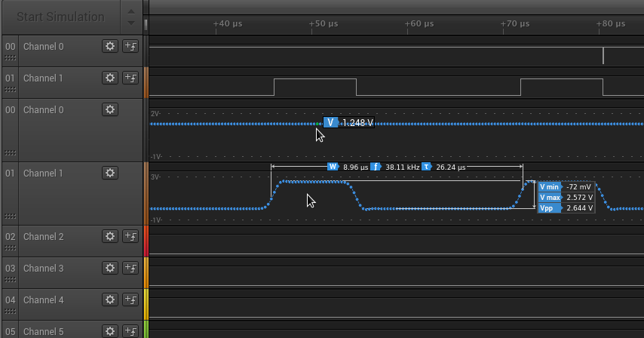Image resolution: width=644 pixels, height=338 pixels.
Task: Toggle trigger button for Channel 2
Action: tap(130, 236)
